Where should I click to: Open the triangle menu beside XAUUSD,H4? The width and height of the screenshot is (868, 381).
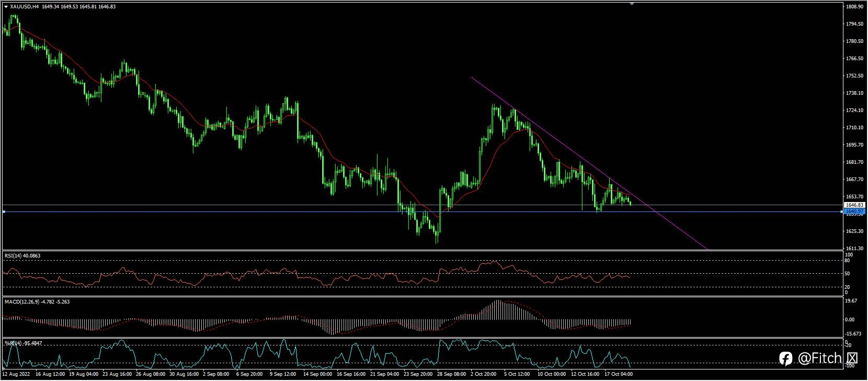pos(6,7)
